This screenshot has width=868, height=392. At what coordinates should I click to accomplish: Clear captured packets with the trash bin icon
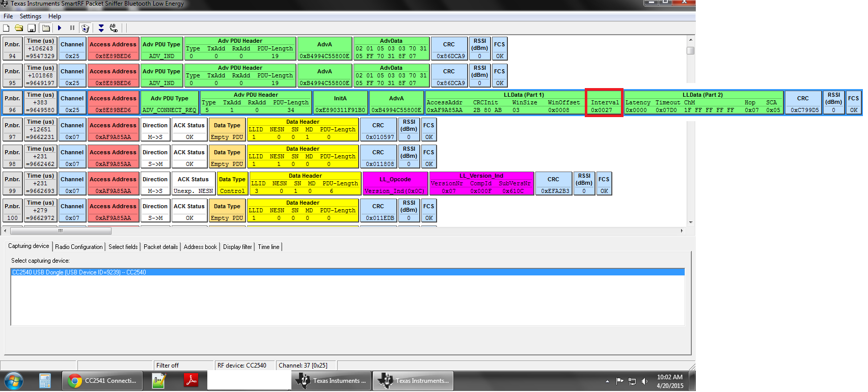point(86,28)
